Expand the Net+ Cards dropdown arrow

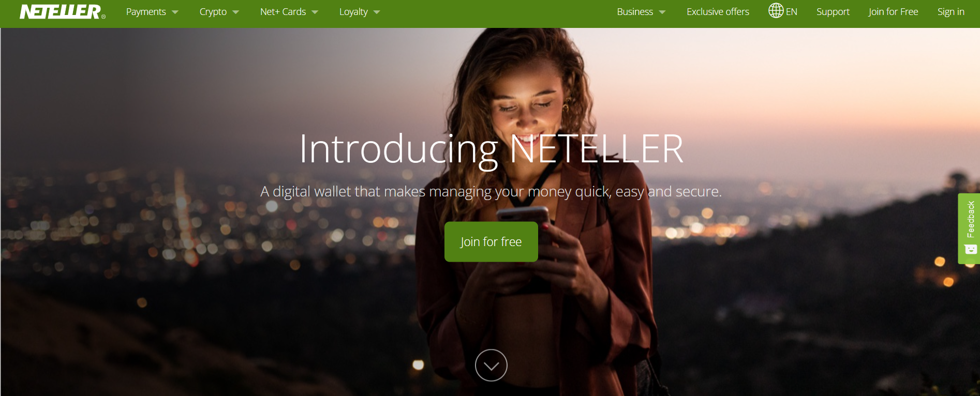pos(315,12)
